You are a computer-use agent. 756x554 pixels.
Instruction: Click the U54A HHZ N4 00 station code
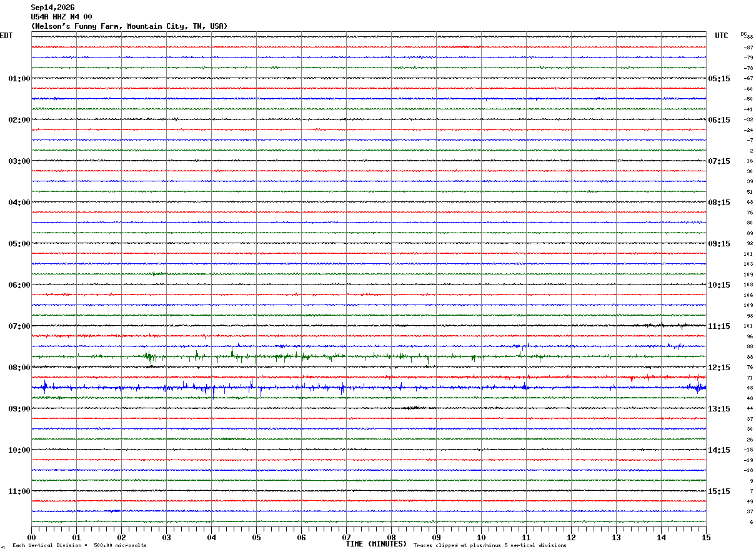(x=61, y=17)
